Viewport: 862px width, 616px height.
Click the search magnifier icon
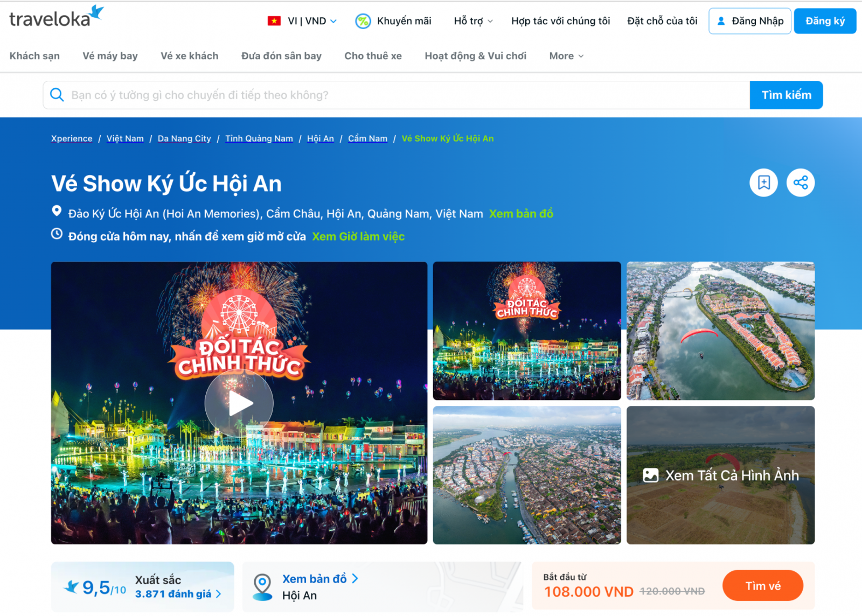(57, 95)
